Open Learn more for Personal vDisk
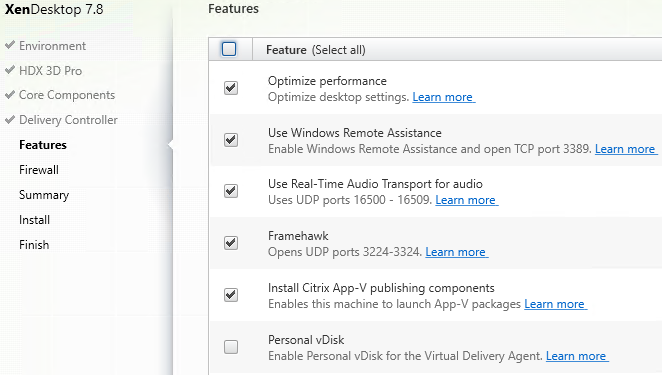 tap(577, 356)
